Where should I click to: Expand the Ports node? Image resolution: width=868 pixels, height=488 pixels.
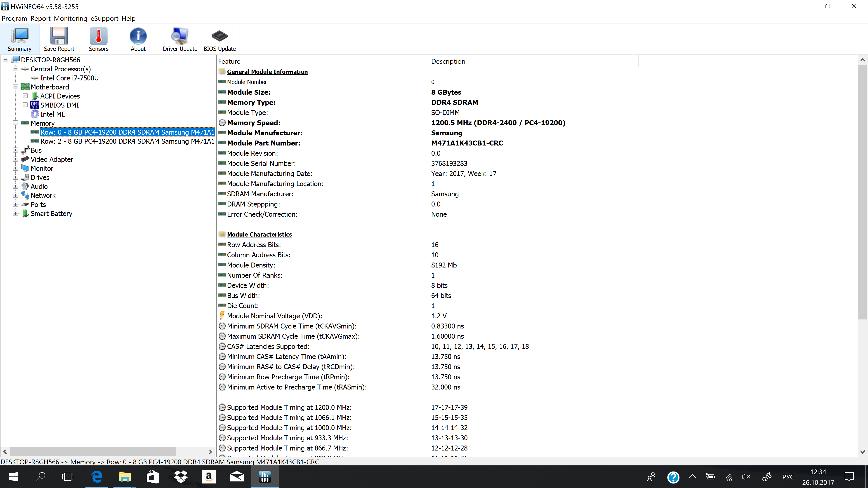[15, 204]
